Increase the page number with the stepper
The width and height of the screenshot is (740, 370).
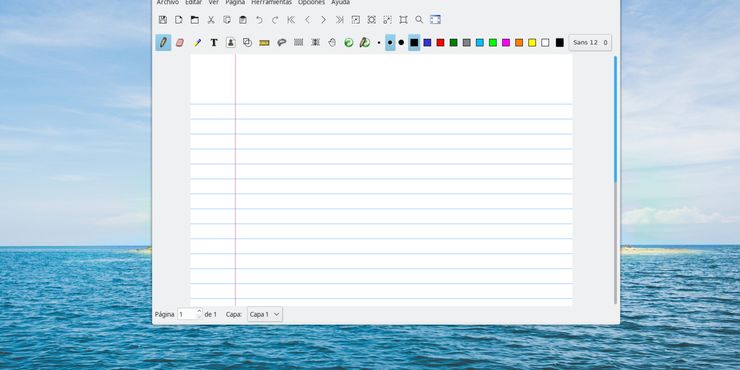pyautogui.click(x=199, y=311)
